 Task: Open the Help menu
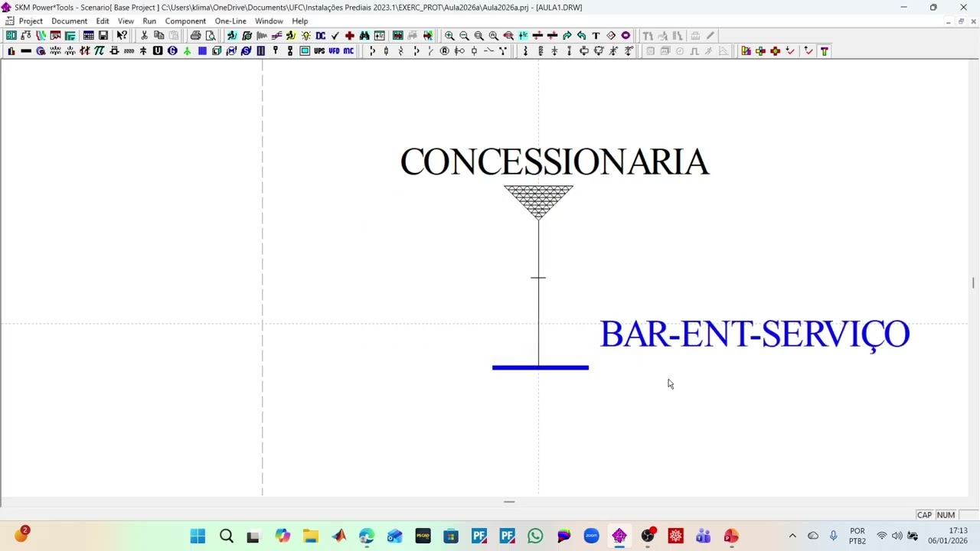coord(300,21)
